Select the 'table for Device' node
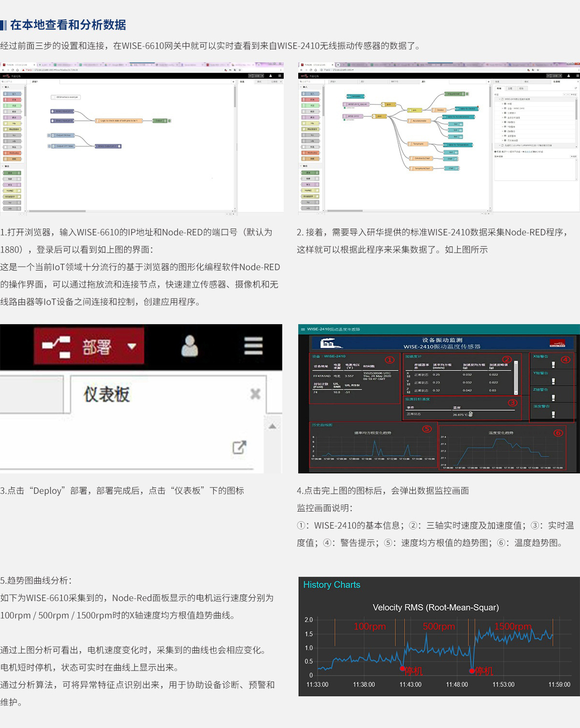Screen dimensions: 580x728 (467, 109)
